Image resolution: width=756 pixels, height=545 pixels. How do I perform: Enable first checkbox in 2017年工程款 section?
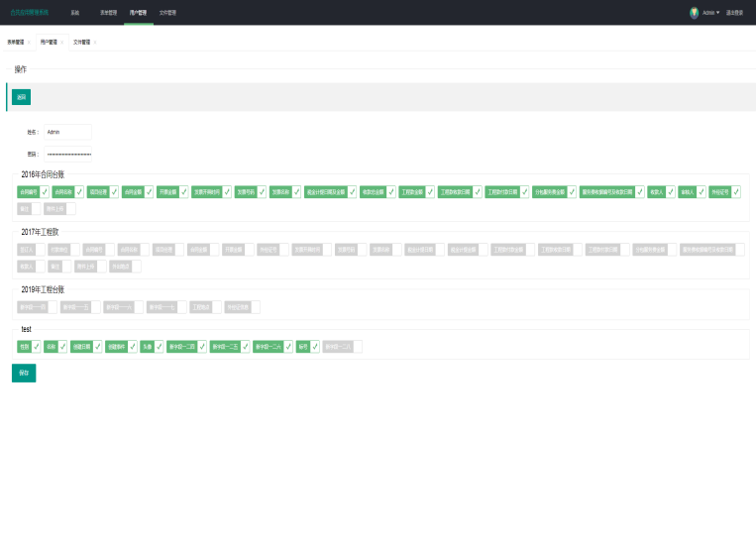[41, 250]
